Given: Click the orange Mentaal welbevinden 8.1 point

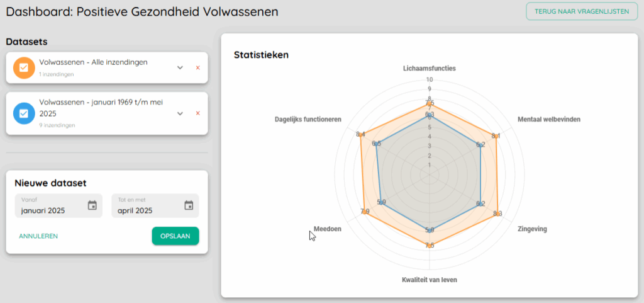Looking at the screenshot, I should 496,136.
